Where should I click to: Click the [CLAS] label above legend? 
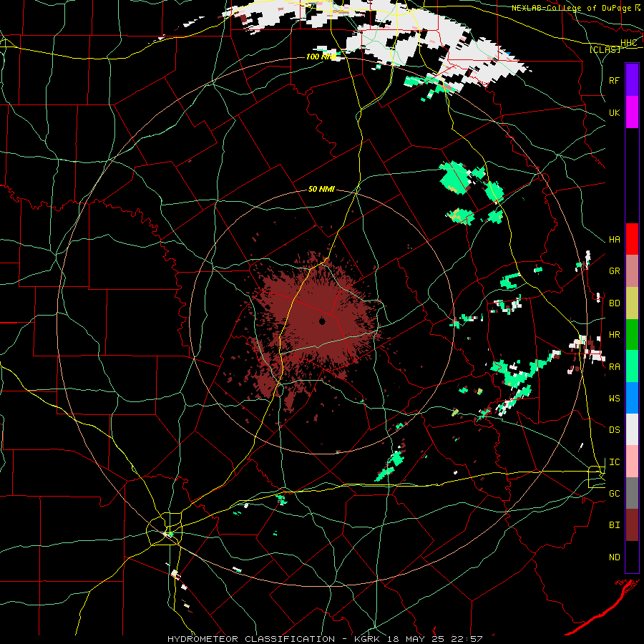click(x=605, y=49)
